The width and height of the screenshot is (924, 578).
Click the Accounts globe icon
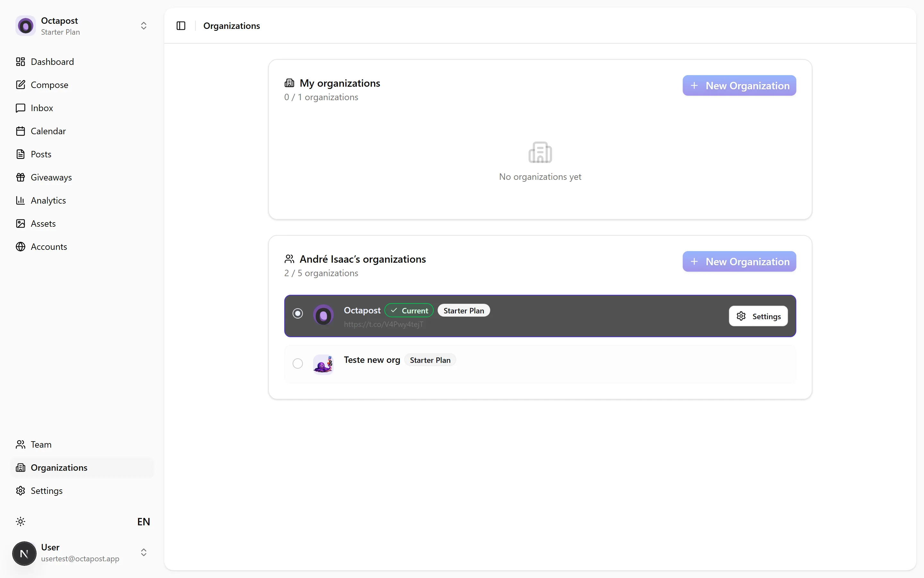point(21,247)
